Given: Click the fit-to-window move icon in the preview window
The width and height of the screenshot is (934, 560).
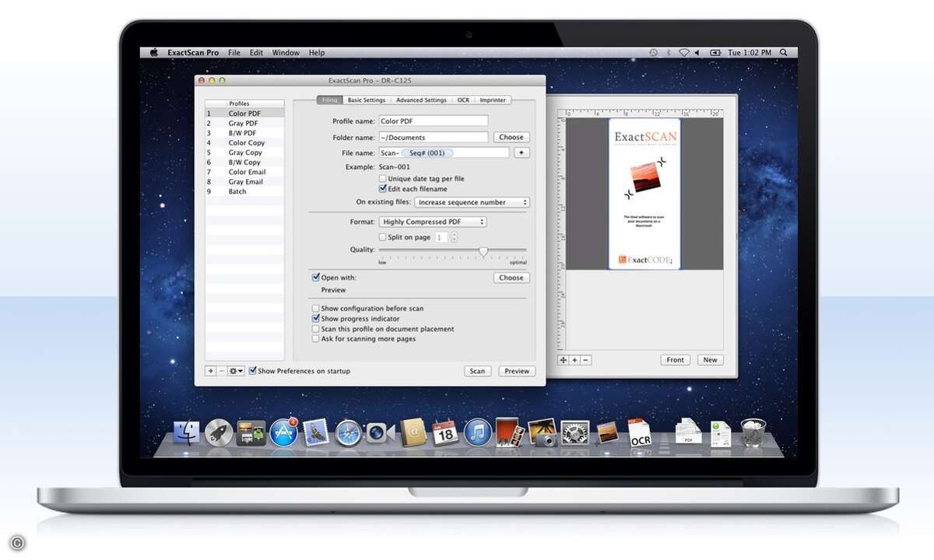Looking at the screenshot, I should point(564,360).
